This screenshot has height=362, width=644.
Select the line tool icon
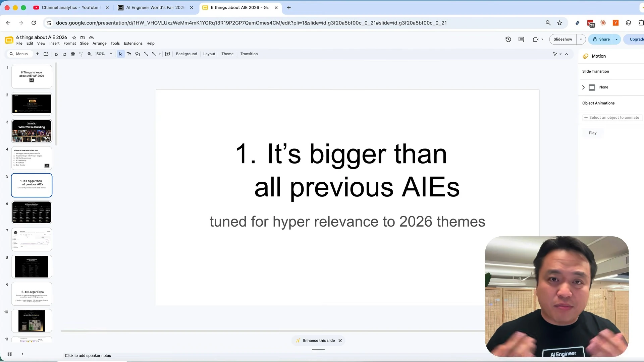click(x=146, y=54)
